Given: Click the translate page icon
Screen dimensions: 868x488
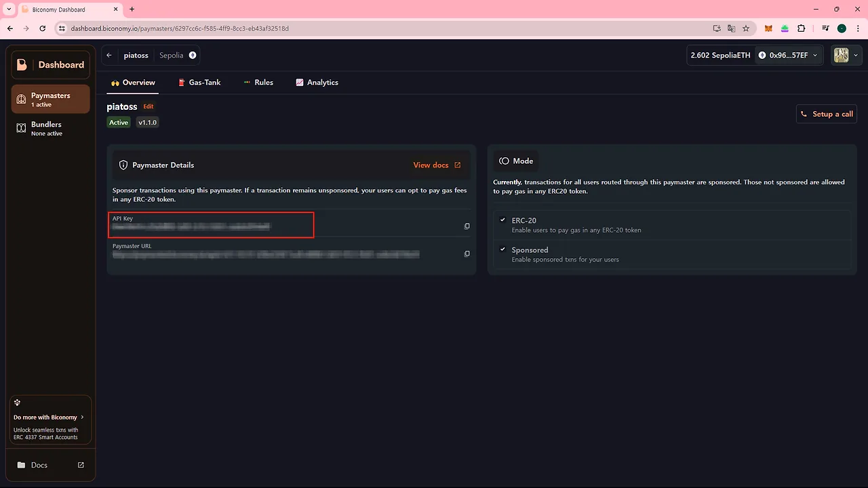Looking at the screenshot, I should [731, 28].
